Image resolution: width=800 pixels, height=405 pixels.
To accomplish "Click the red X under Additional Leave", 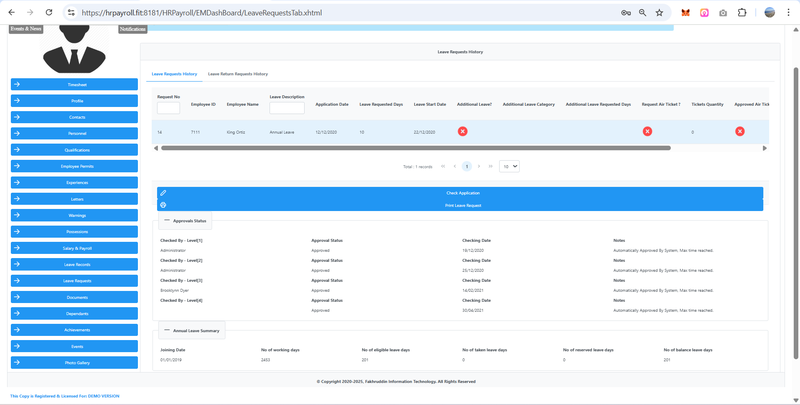I will coord(462,132).
